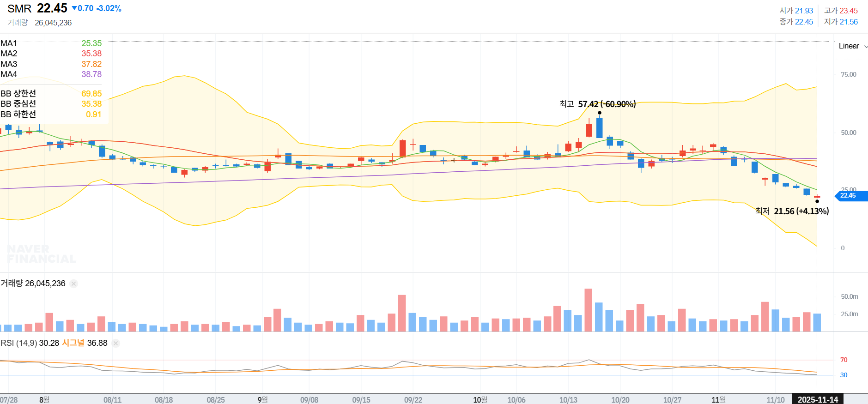Screen dimensions: 868x404
Task: Click the 22.45 current price tag
Action: [851, 196]
